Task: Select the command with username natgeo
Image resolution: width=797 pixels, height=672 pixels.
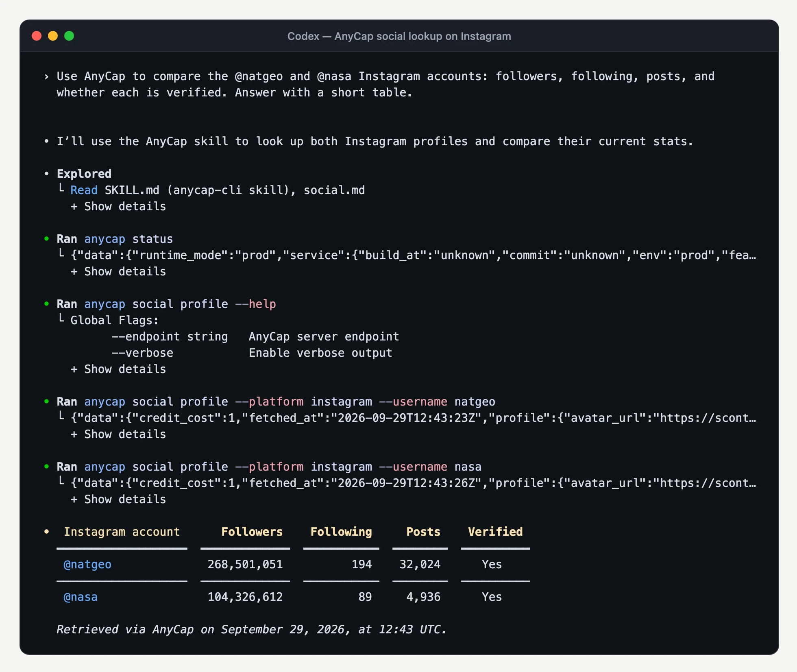Action: pyautogui.click(x=276, y=401)
